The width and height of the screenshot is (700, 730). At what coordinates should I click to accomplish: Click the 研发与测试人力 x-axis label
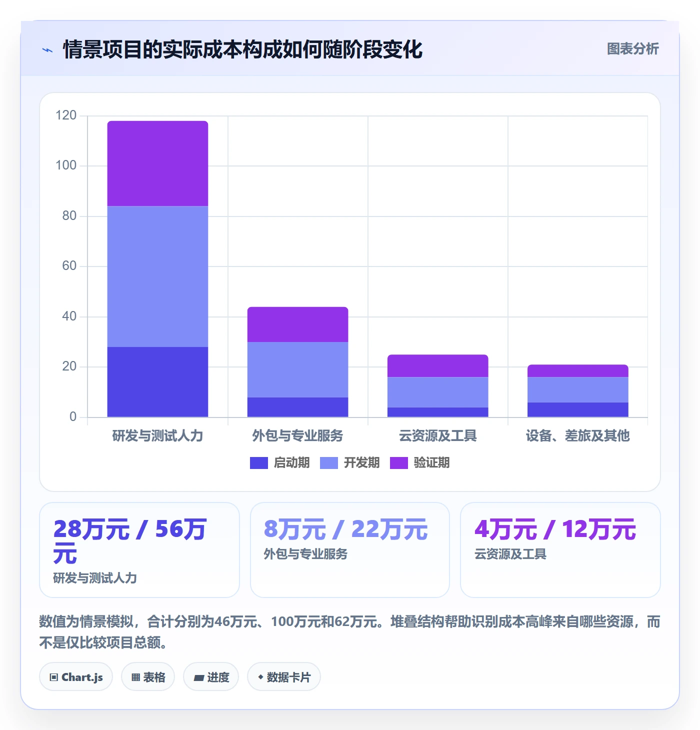tap(157, 436)
